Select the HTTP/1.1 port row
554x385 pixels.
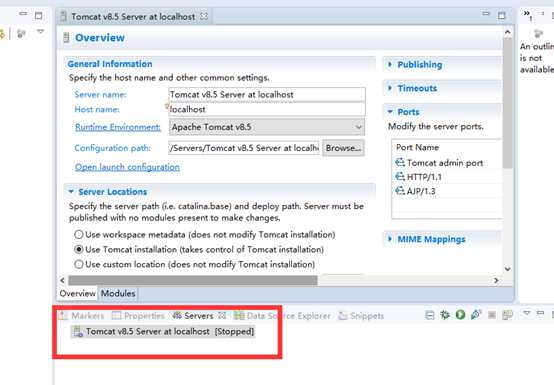446,177
